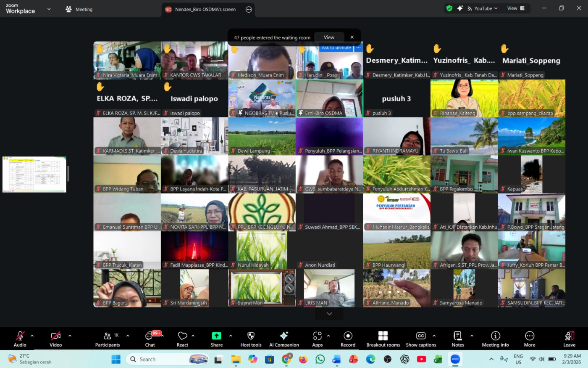Click the React heart icon
This screenshot has width=588, height=368.
click(x=182, y=339)
